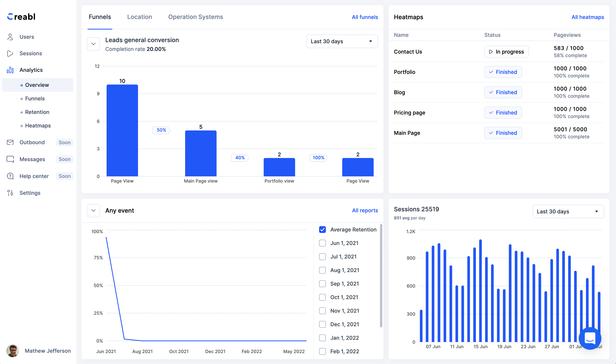Image resolution: width=616 pixels, height=364 pixels.
Task: Switch to the Location tab
Action: (x=139, y=17)
